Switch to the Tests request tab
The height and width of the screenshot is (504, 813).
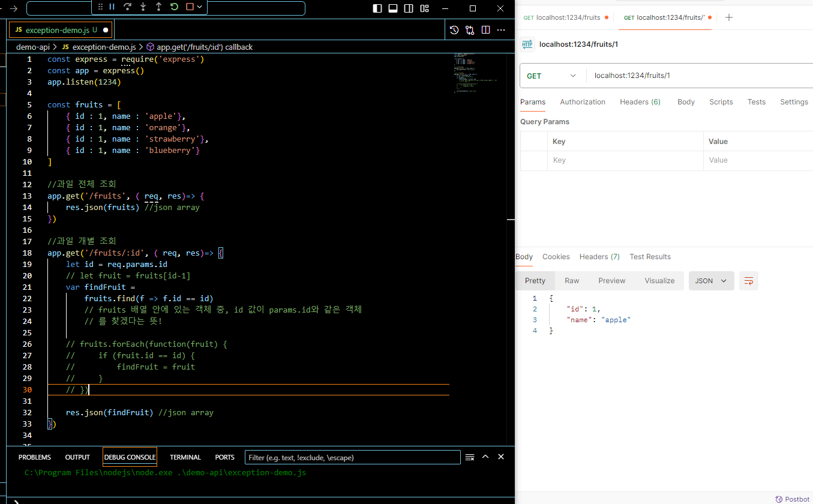(757, 102)
